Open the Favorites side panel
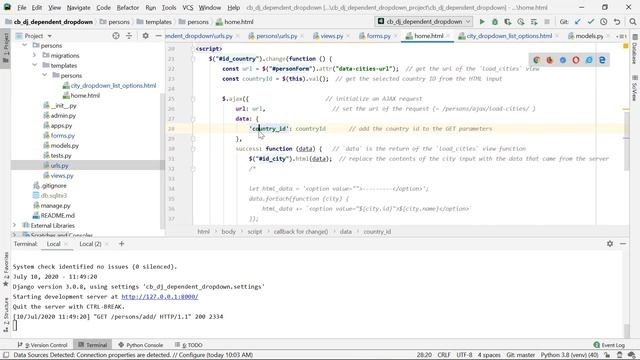 (x=6, y=269)
